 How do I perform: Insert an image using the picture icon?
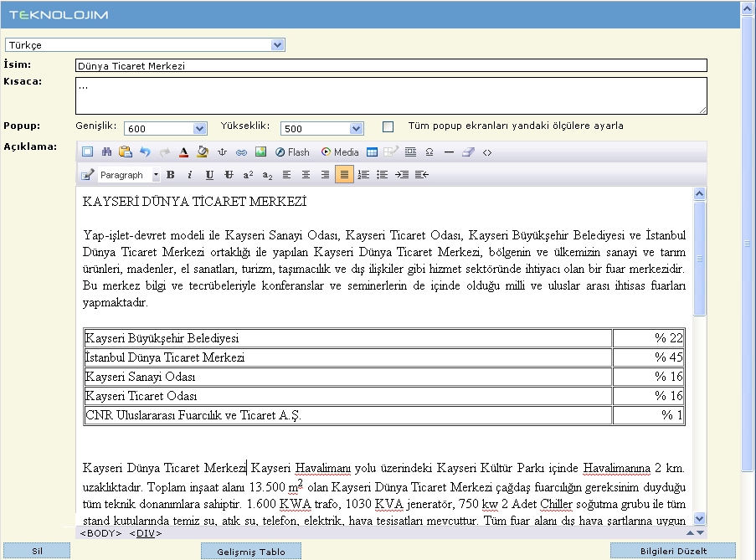click(260, 152)
